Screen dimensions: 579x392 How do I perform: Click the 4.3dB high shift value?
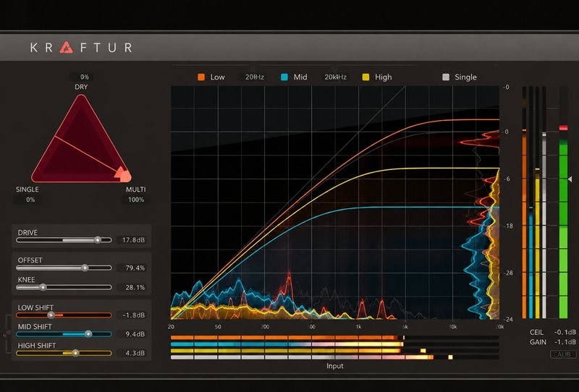click(x=135, y=353)
